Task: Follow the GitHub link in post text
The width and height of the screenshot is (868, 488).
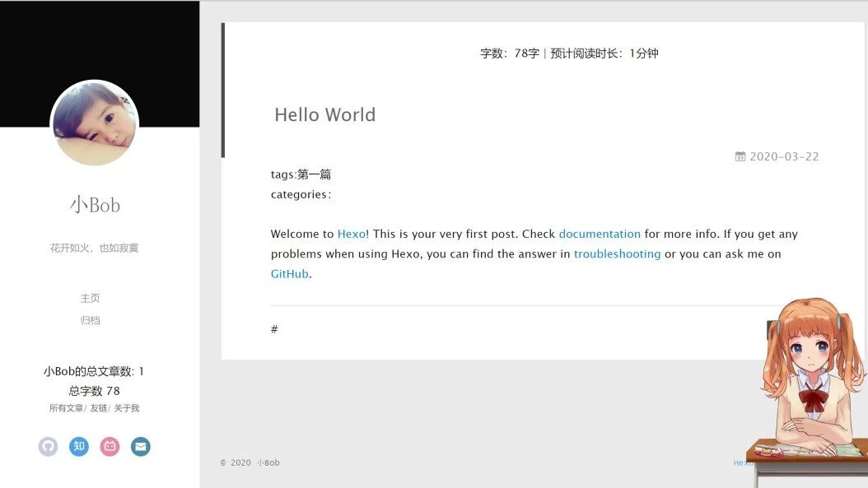Action: tap(290, 274)
